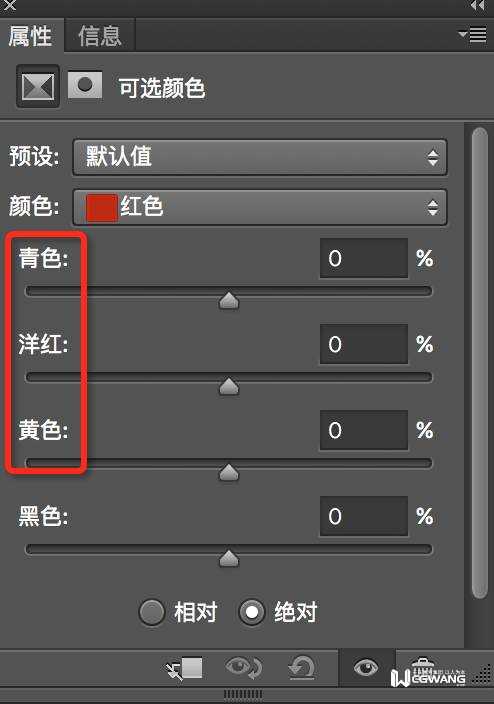494x704 pixels.
Task: Click the 洋红 percentage input field
Action: coord(364,344)
